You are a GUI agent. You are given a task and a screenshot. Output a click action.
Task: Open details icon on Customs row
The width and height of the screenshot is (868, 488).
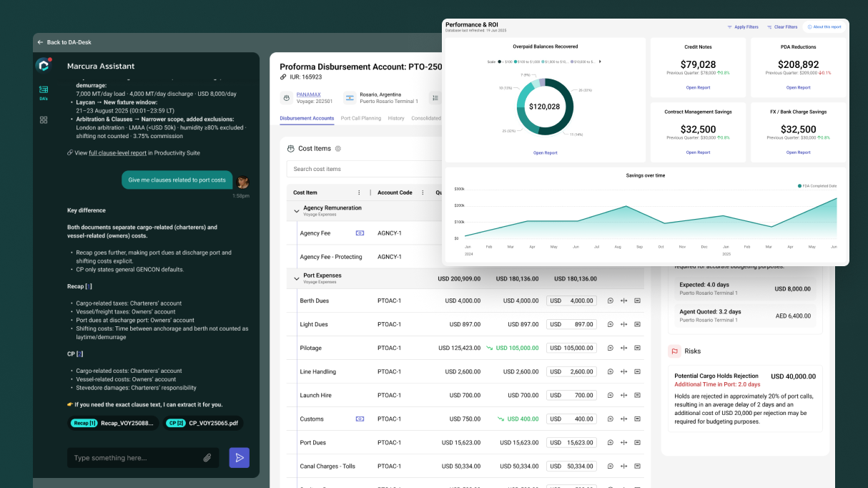[637, 419]
